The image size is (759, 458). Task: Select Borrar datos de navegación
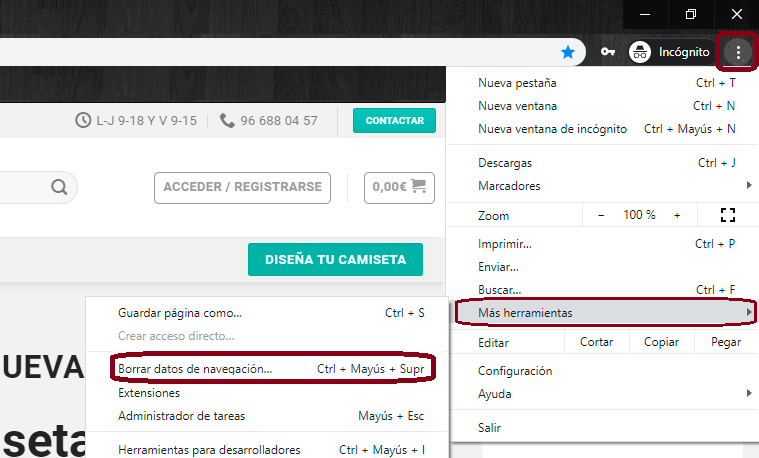pos(195,369)
